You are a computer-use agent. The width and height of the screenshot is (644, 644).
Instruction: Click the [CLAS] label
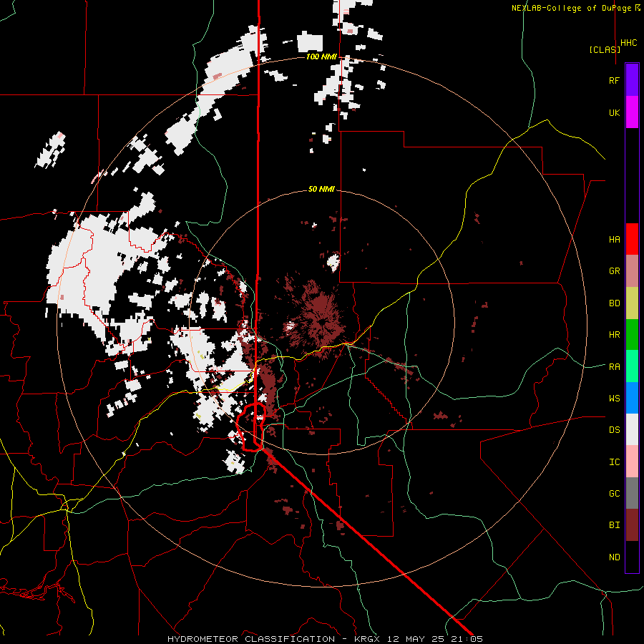tap(605, 49)
